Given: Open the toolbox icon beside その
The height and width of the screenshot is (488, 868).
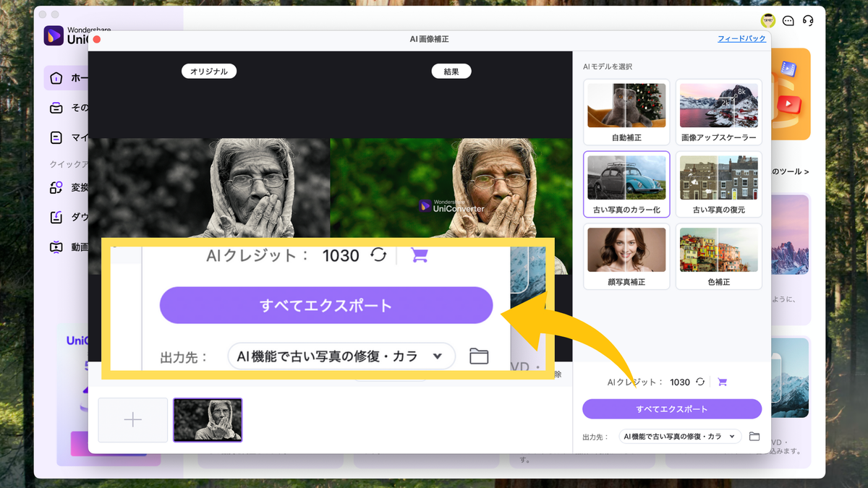Looking at the screenshot, I should (x=56, y=108).
